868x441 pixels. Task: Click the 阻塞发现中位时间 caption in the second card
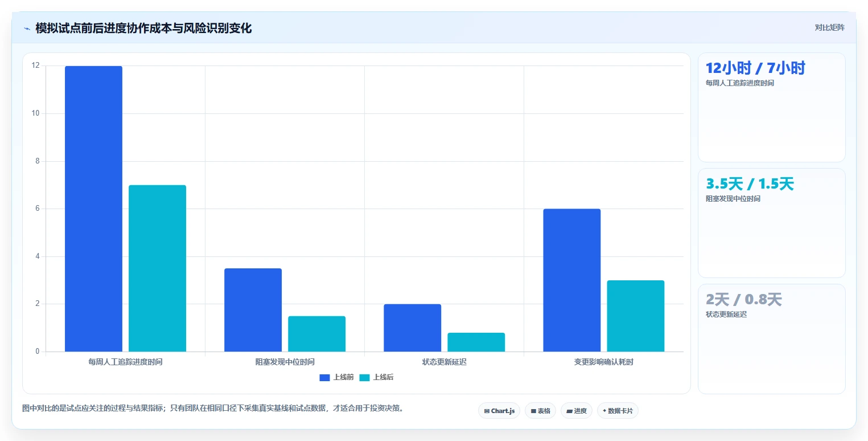click(x=733, y=199)
